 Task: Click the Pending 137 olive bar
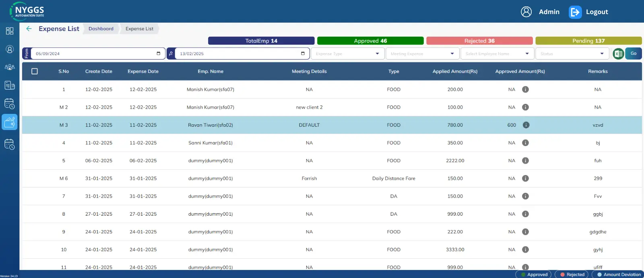588,41
